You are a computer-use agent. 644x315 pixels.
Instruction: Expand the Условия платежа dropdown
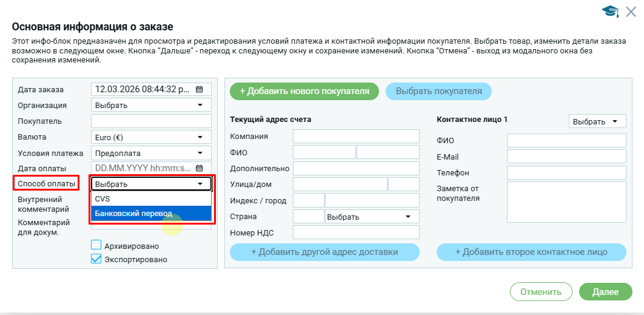click(151, 152)
